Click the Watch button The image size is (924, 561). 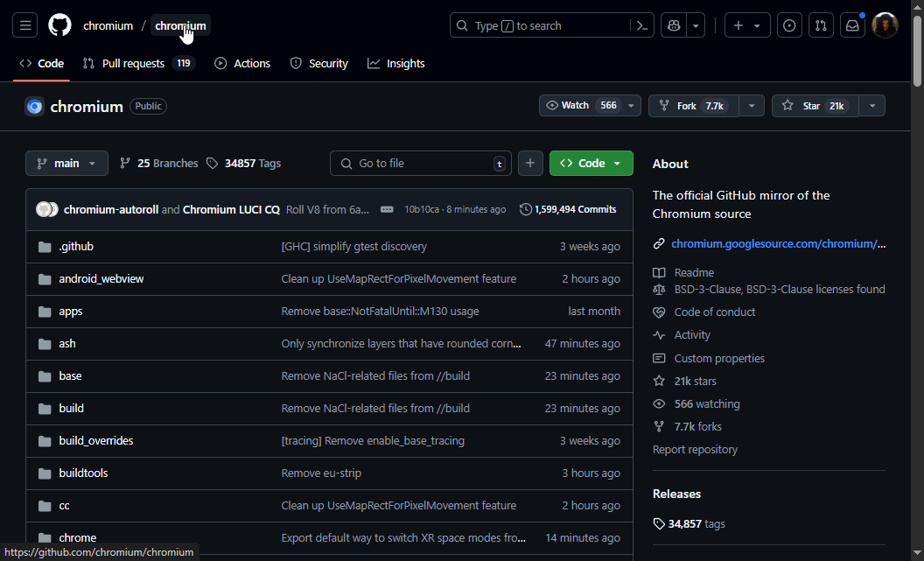(x=580, y=106)
